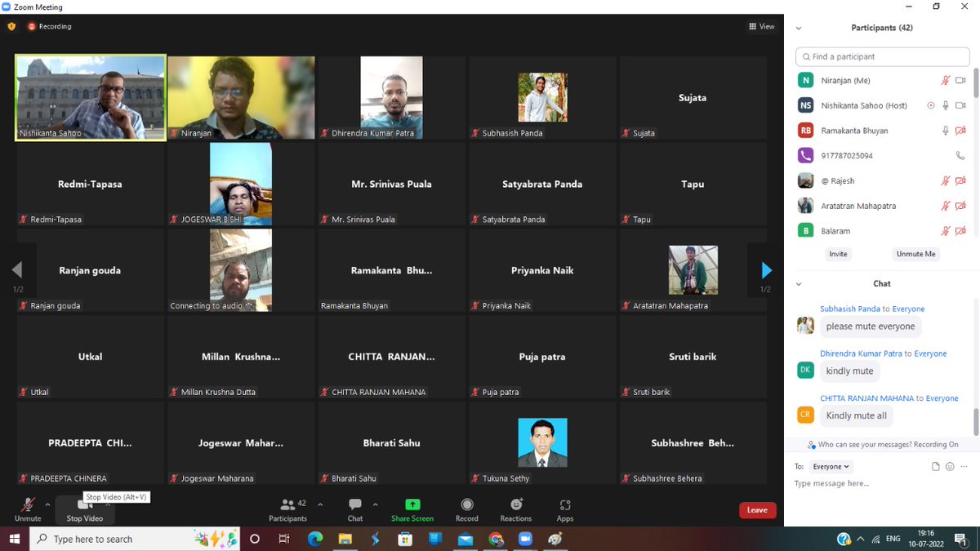980x551 pixels.
Task: Open the View layout menu
Action: (762, 26)
